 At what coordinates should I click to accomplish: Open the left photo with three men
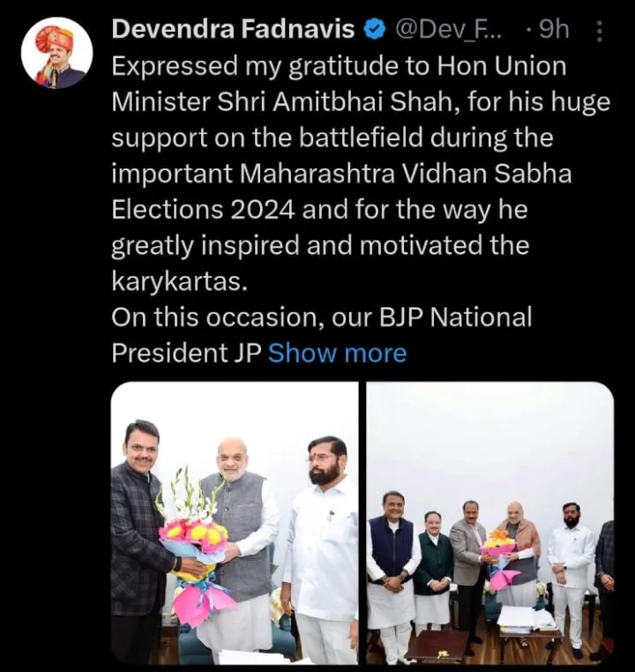235,523
